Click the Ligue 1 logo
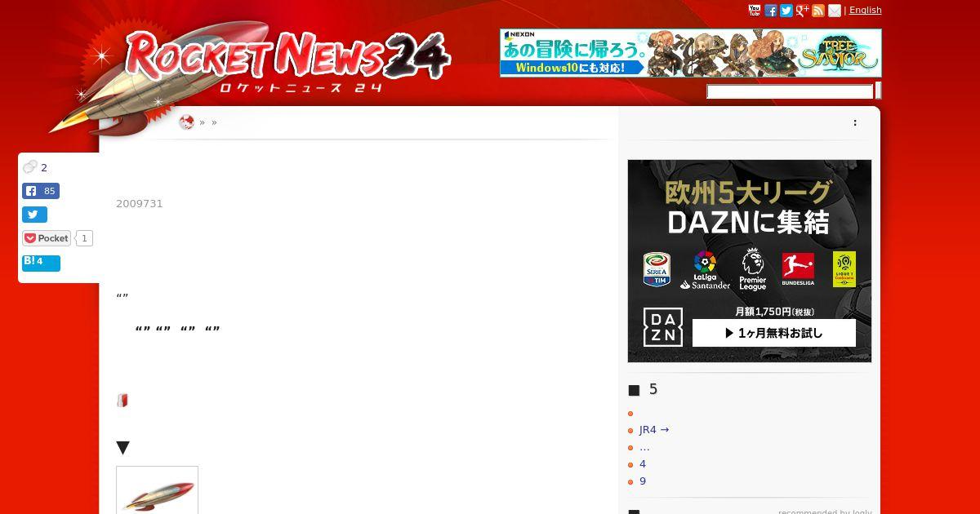The height and width of the screenshot is (514, 980). (x=844, y=269)
